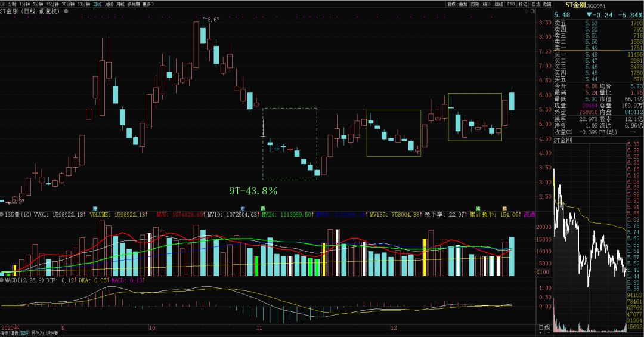644x337 pixels.
Task: Select the 30分钟 period tab
Action: tap(68, 4)
